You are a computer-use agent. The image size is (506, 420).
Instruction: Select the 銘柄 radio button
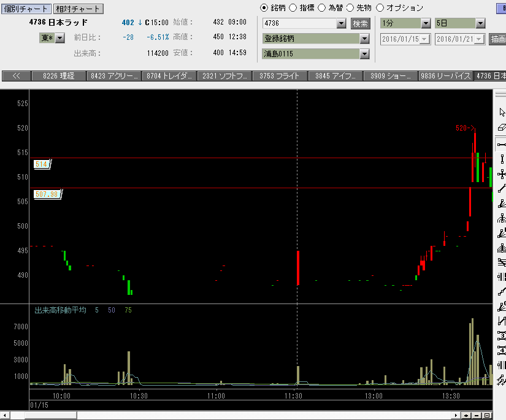coord(264,8)
